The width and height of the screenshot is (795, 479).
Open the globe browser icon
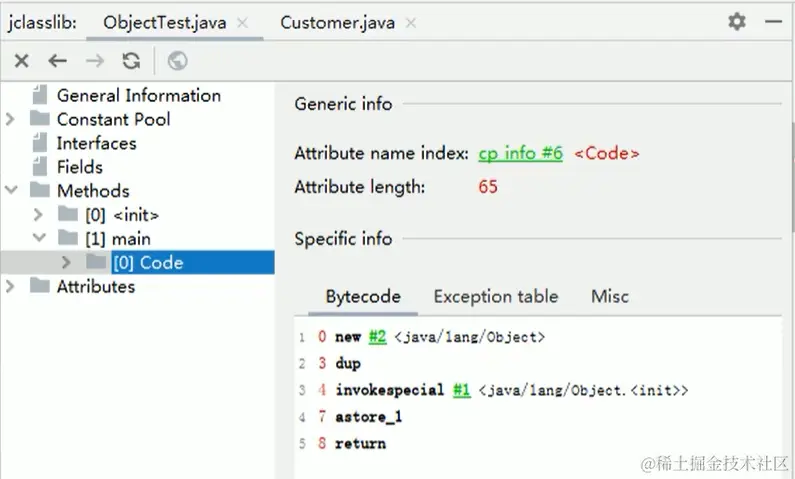(177, 61)
